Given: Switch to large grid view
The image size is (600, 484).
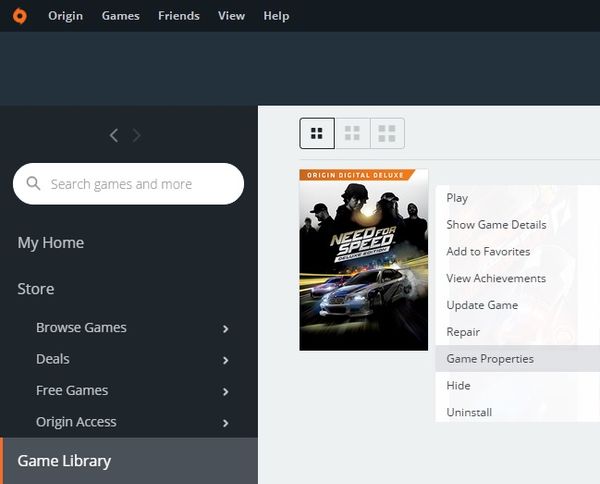Looking at the screenshot, I should 387,133.
